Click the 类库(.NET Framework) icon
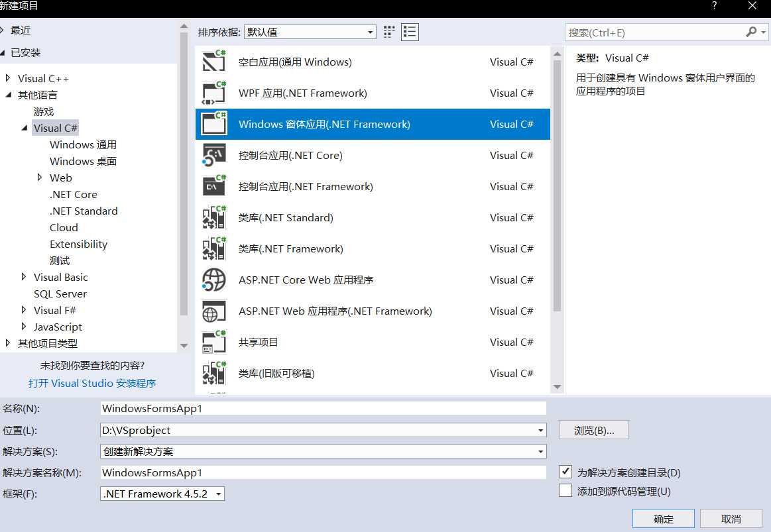 (214, 248)
